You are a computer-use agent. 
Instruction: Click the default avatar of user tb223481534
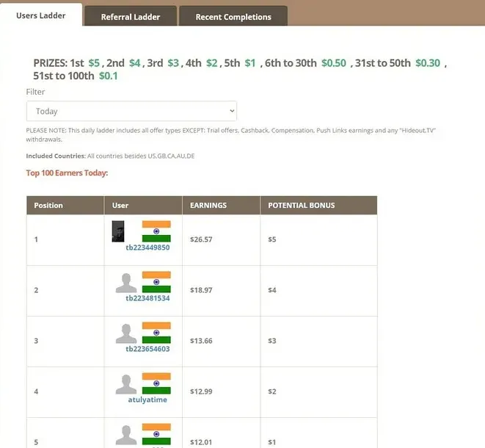[126, 283]
